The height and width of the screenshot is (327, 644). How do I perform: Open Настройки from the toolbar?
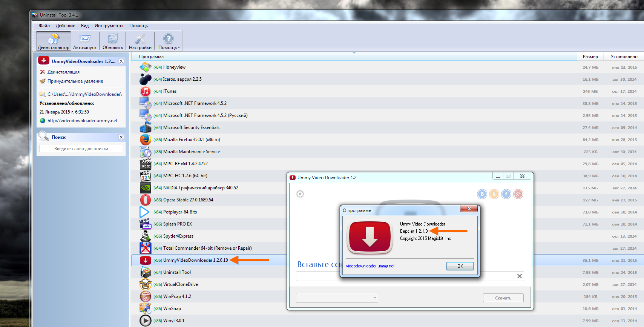point(140,41)
